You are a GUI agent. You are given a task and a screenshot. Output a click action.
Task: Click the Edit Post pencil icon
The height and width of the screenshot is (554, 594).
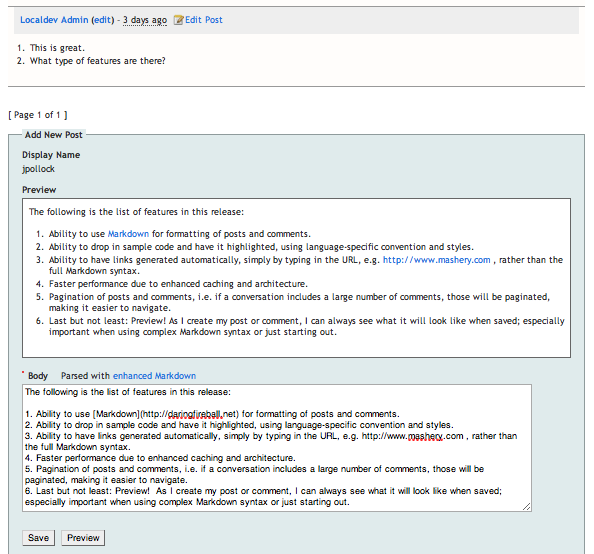(x=178, y=20)
